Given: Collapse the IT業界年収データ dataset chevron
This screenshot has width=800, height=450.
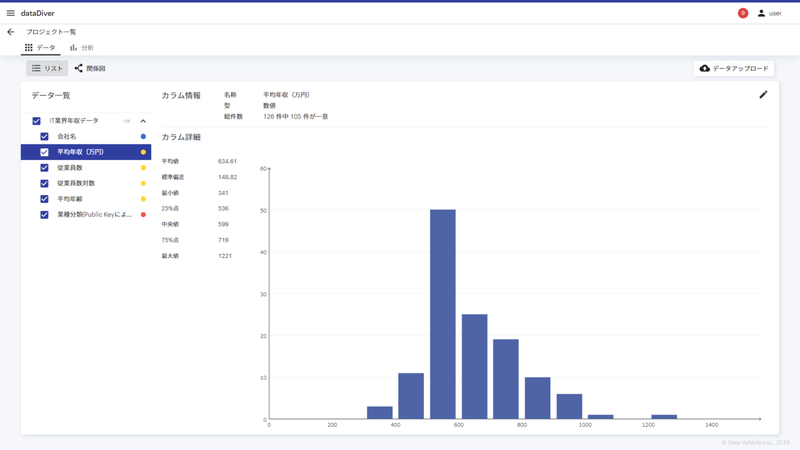Looking at the screenshot, I should coord(143,121).
